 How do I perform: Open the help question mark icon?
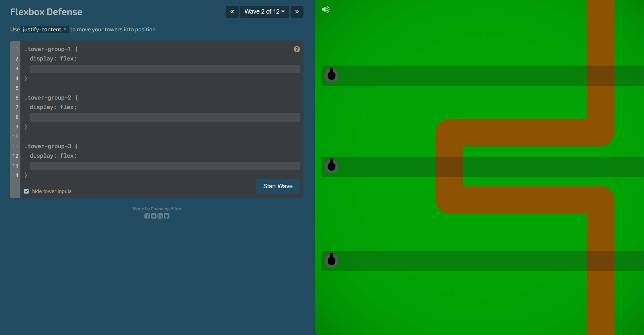pos(297,49)
